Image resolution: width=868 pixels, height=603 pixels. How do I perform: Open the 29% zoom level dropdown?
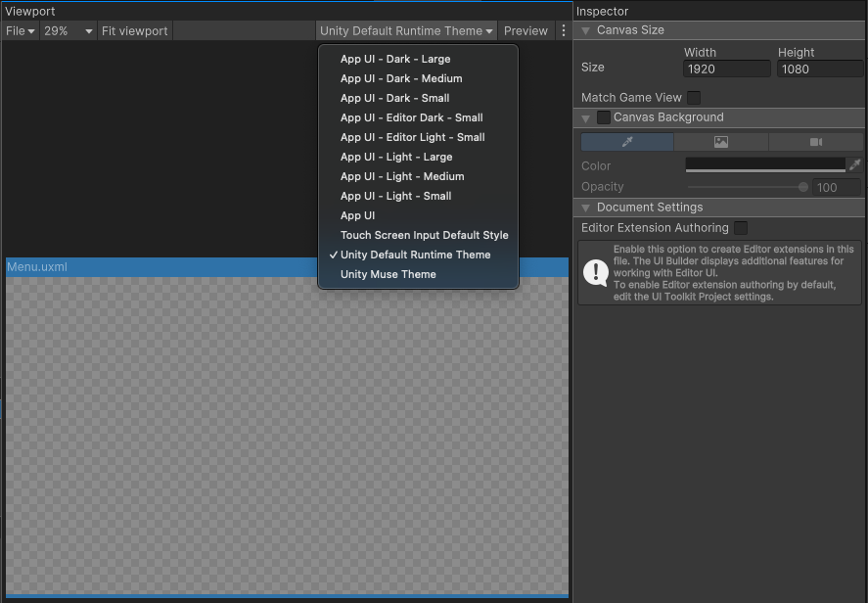tap(69, 31)
